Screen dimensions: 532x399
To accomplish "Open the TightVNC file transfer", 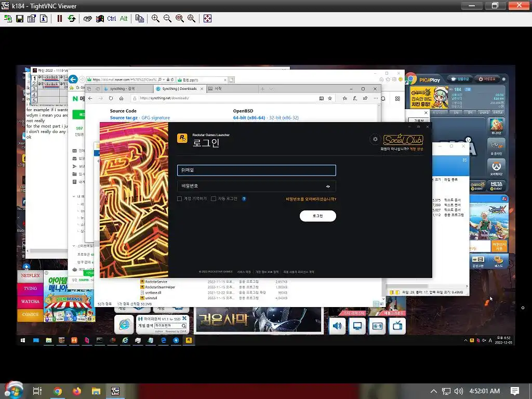I will [x=139, y=19].
